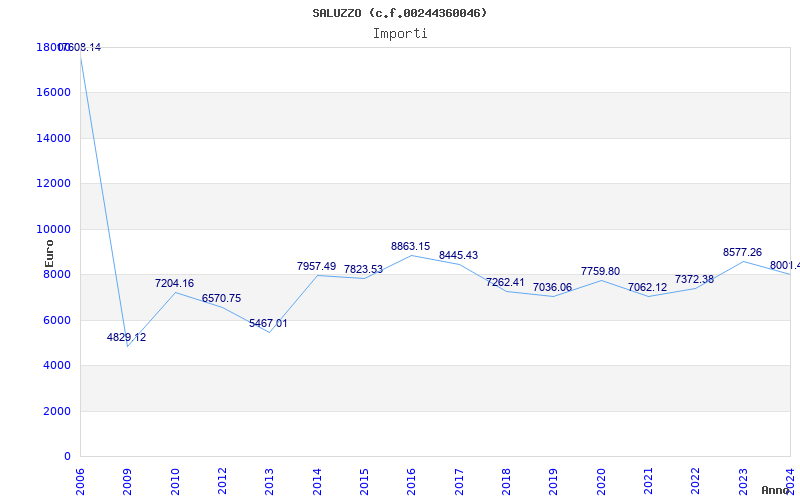Viewport: 800px width, 500px height.
Task: Click the data label 8577.26
Action: [x=742, y=252]
